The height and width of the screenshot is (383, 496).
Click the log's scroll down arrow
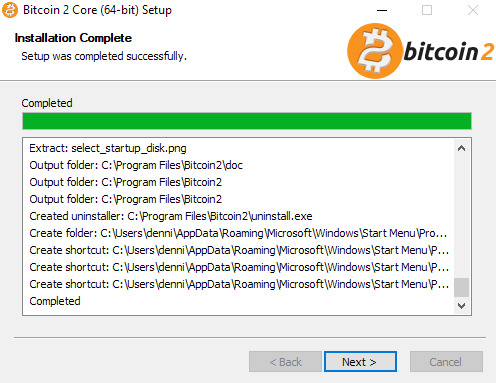coord(461,305)
